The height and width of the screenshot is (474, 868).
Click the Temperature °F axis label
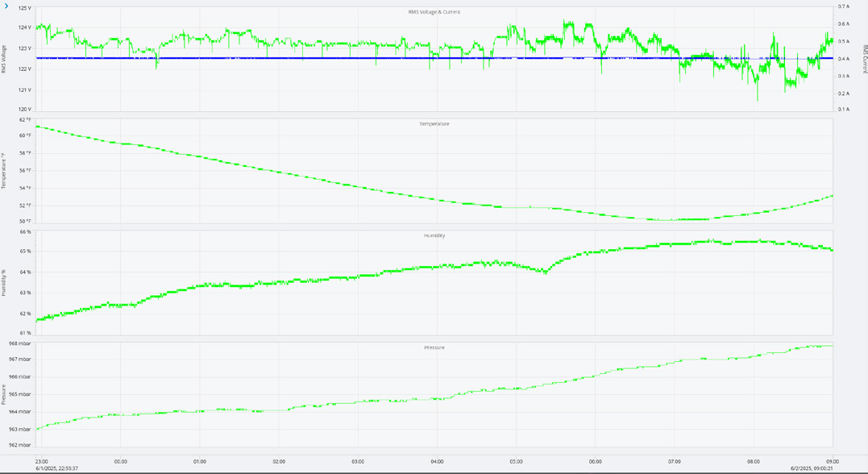[4, 171]
